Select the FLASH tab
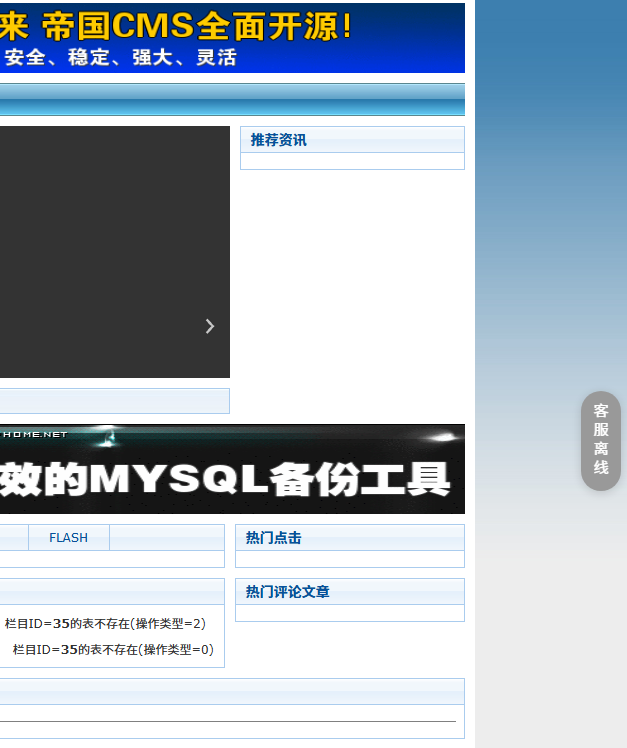Image resolution: width=627 pixels, height=748 pixels. pyautogui.click(x=69, y=538)
